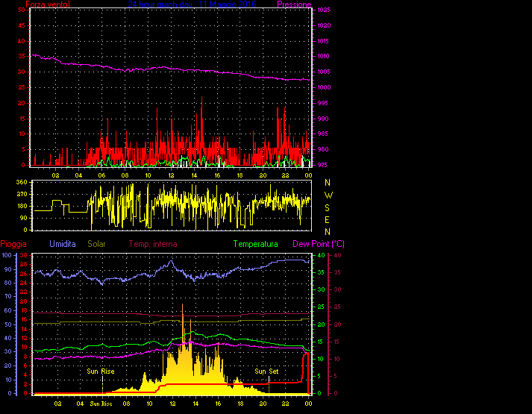The image size is (532, 414).
Task: Click the 1025 pressure axis value
Action: point(322,10)
